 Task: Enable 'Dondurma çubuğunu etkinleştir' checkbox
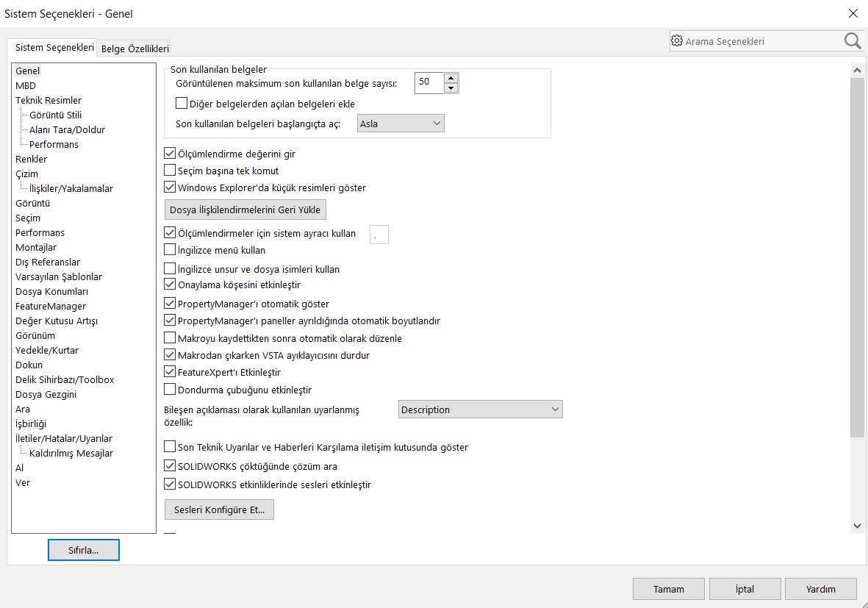coord(170,389)
